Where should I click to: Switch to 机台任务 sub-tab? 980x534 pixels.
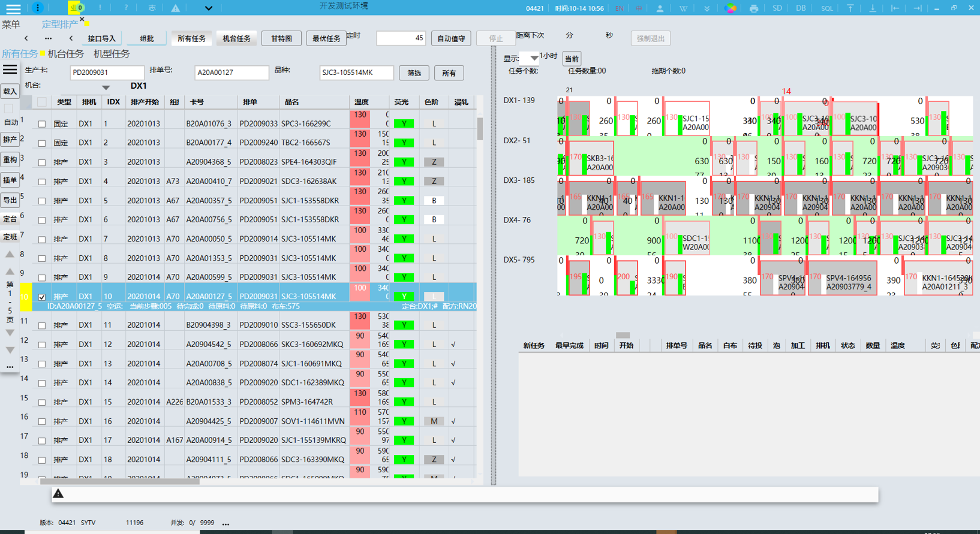coord(66,54)
